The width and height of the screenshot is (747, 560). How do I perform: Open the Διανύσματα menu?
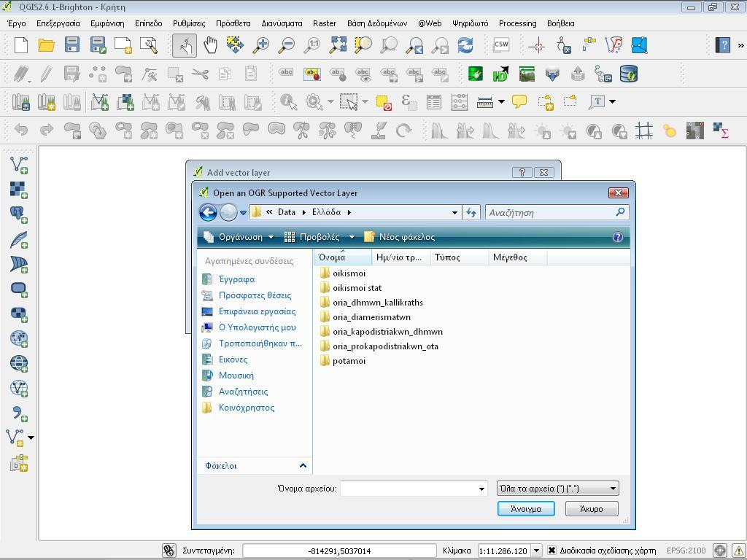click(x=282, y=23)
